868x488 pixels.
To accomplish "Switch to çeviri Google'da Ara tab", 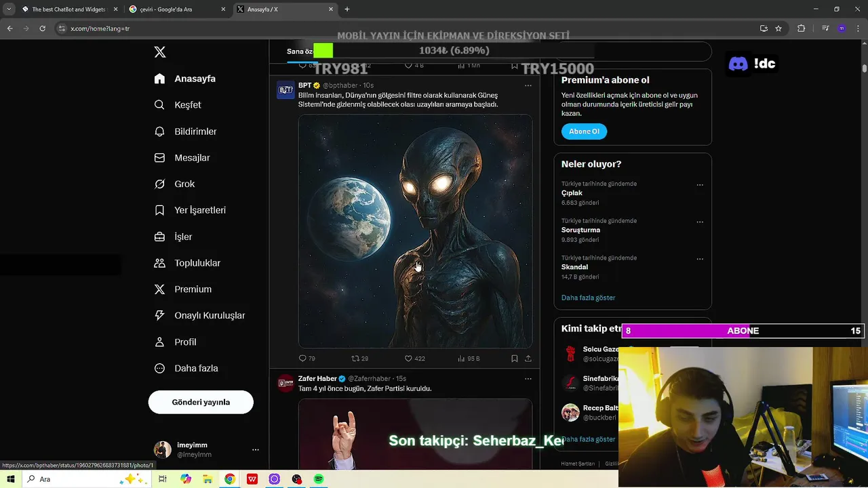I will (x=176, y=9).
